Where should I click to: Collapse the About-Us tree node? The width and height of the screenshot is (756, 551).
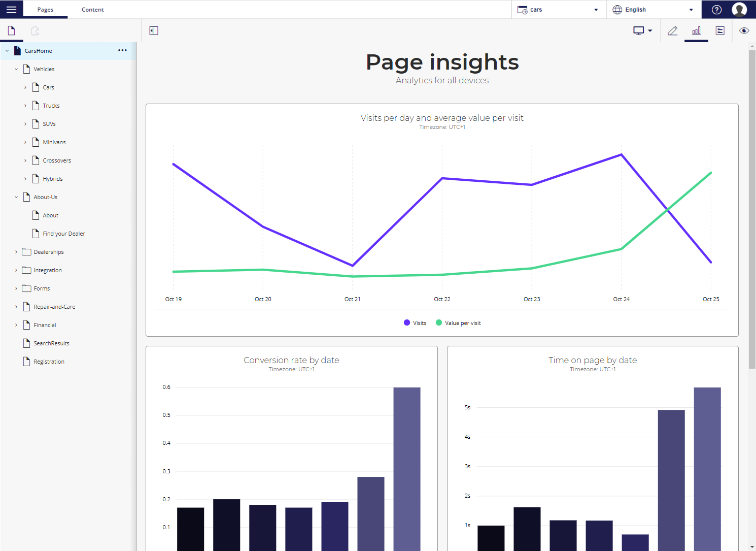pos(16,197)
